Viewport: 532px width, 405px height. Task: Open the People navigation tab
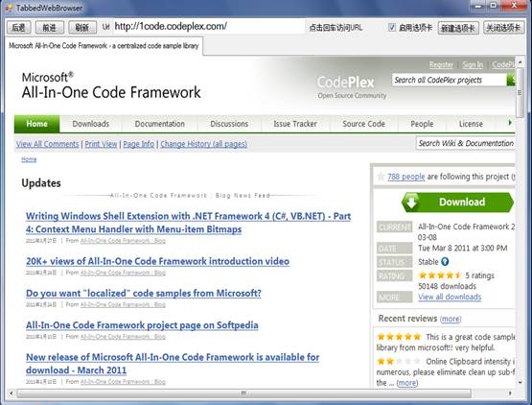pyautogui.click(x=422, y=124)
